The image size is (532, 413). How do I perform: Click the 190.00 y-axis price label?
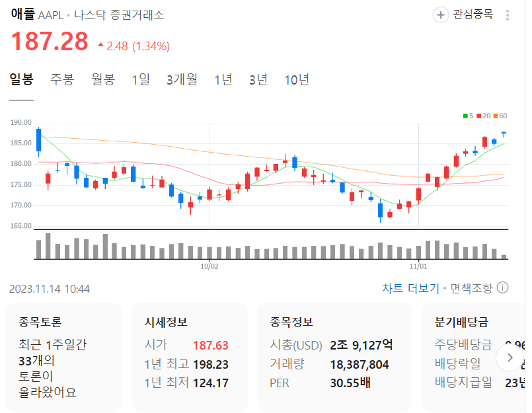20,122
